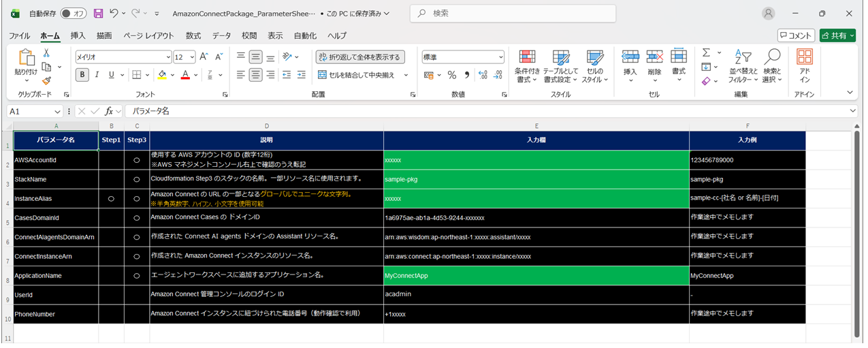This screenshot has width=868, height=348.
Task: Click the コメント button
Action: pyautogui.click(x=796, y=35)
